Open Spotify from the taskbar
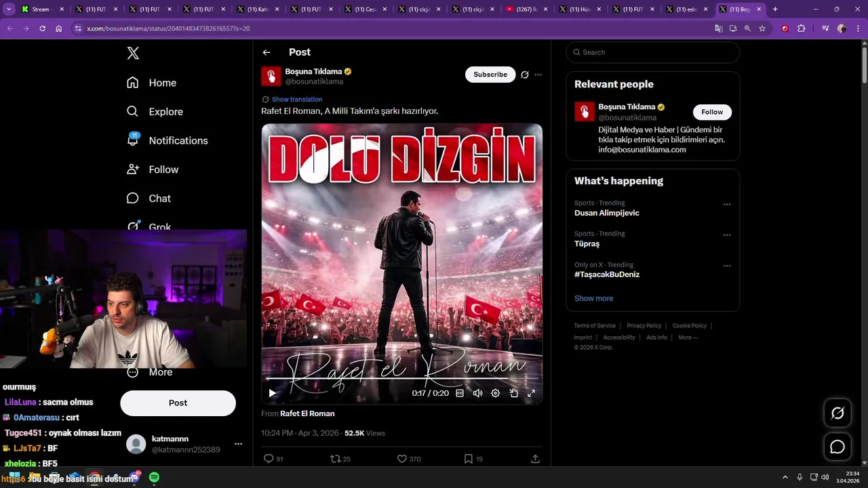 pyautogui.click(x=154, y=478)
